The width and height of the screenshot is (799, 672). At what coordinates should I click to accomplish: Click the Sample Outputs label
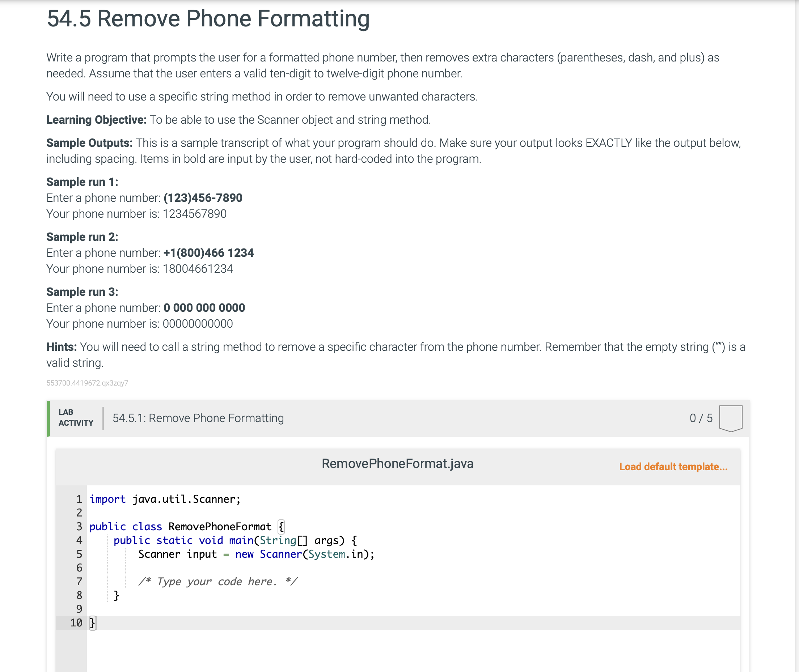90,143
